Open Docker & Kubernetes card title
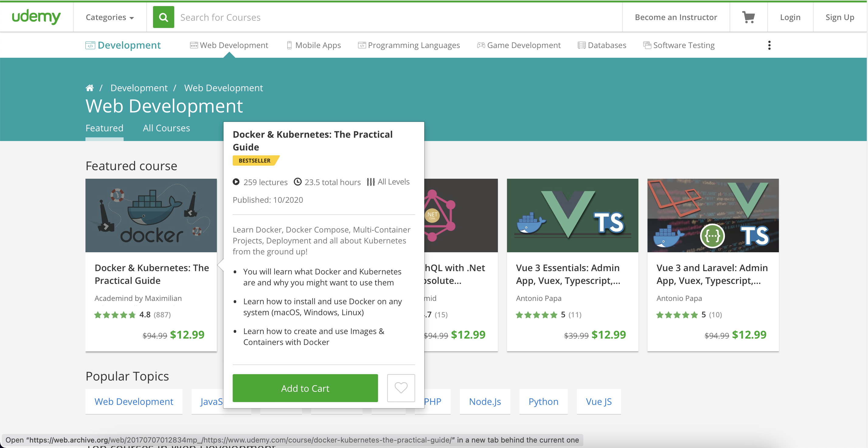 (x=152, y=274)
